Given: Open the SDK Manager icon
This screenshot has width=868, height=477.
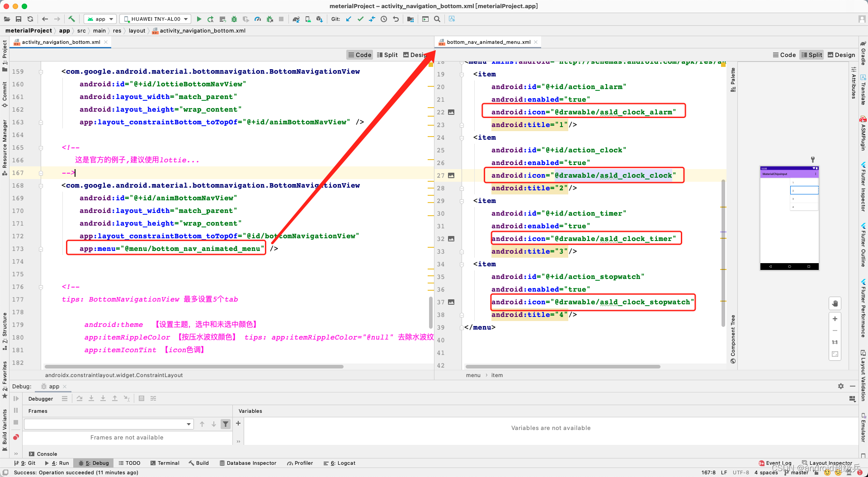Looking at the screenshot, I should 320,19.
